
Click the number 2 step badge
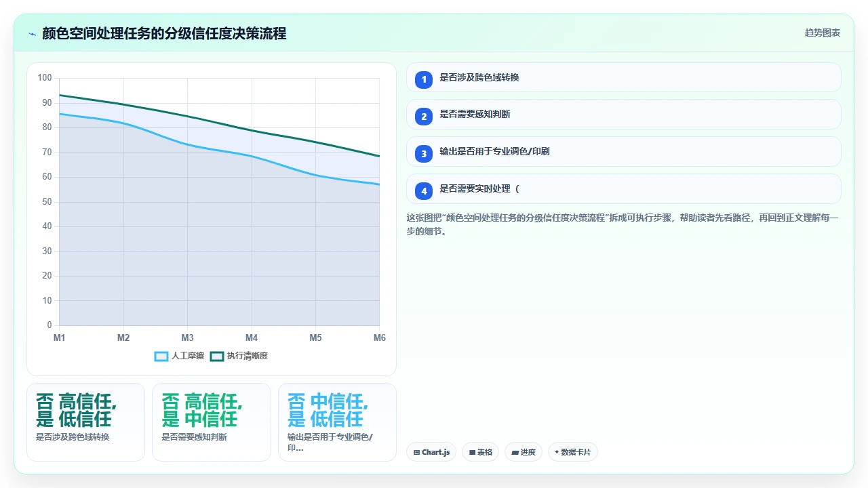tap(424, 117)
